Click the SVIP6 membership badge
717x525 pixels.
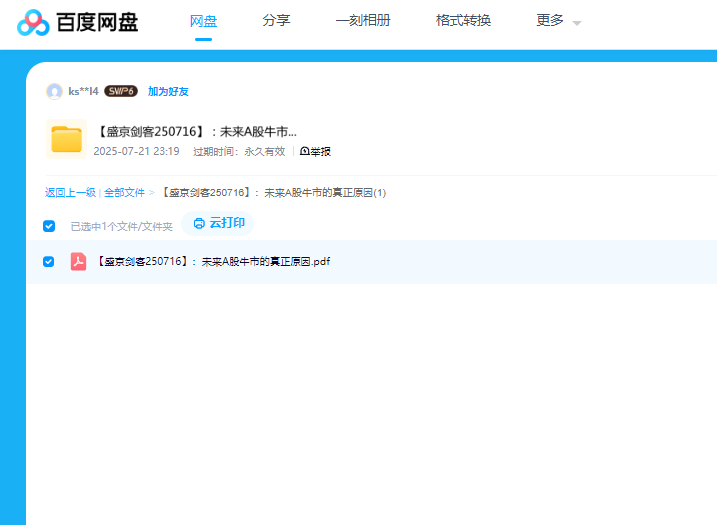121,92
